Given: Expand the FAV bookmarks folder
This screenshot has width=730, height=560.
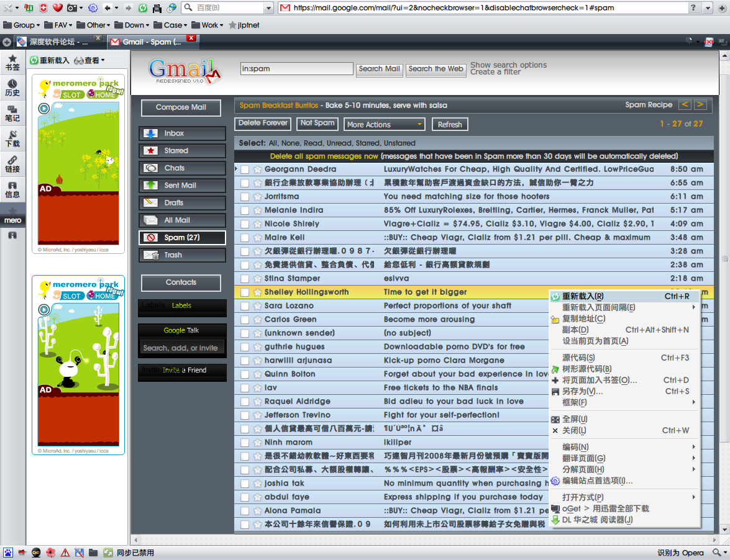Looking at the screenshot, I should click(58, 25).
